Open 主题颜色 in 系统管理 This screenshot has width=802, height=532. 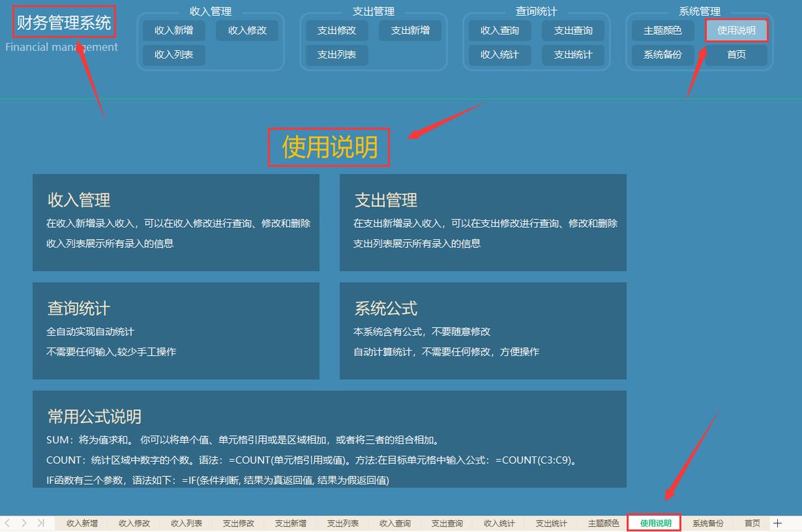pos(662,29)
